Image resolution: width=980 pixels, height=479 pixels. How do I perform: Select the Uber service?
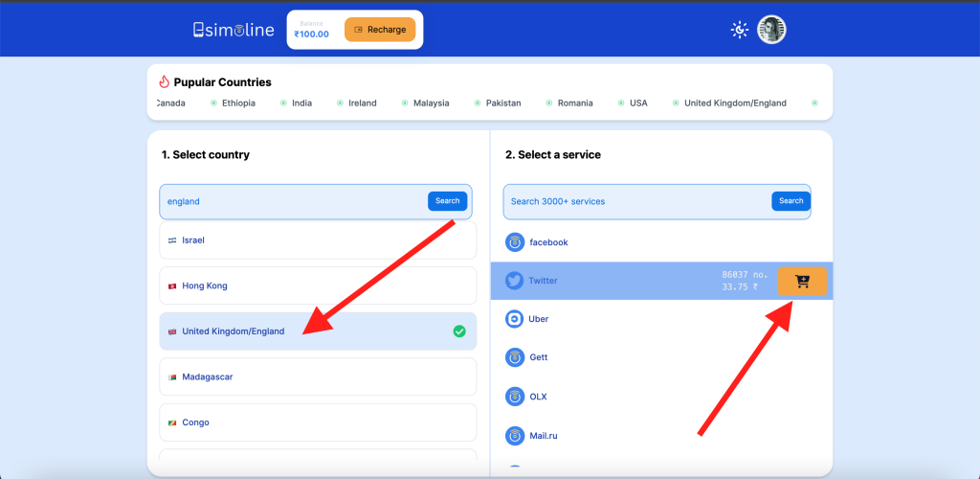pos(662,319)
